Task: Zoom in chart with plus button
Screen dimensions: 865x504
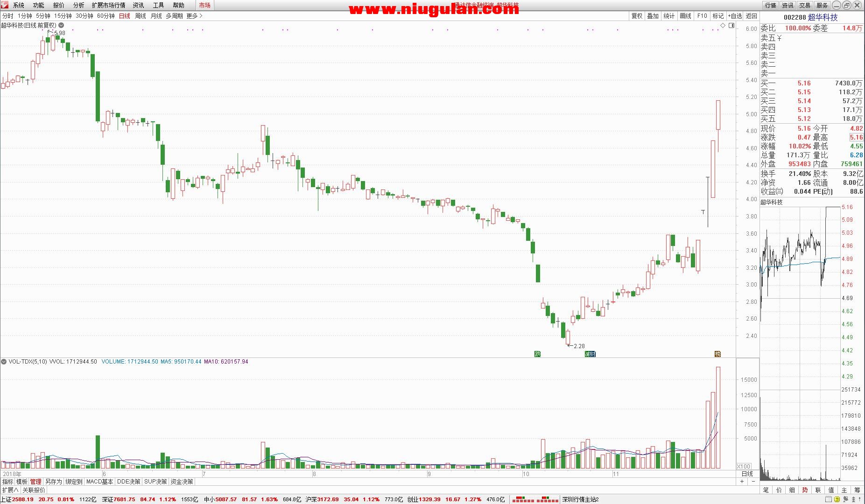Action: [x=742, y=481]
